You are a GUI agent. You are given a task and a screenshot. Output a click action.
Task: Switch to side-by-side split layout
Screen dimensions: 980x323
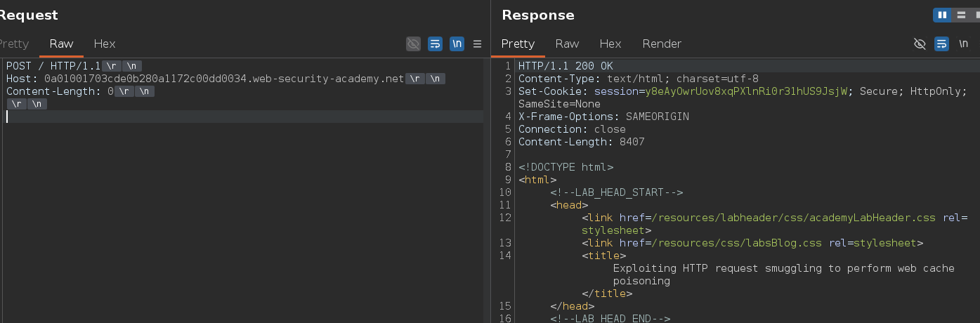942,15
